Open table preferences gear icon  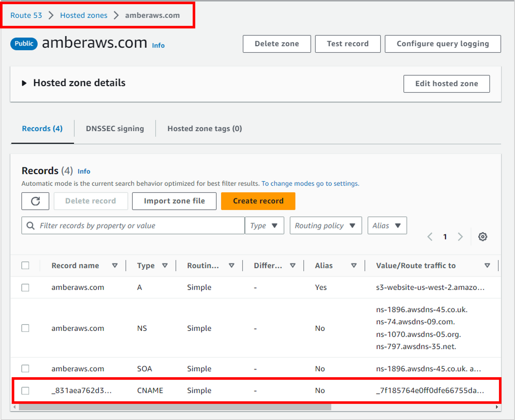[483, 237]
